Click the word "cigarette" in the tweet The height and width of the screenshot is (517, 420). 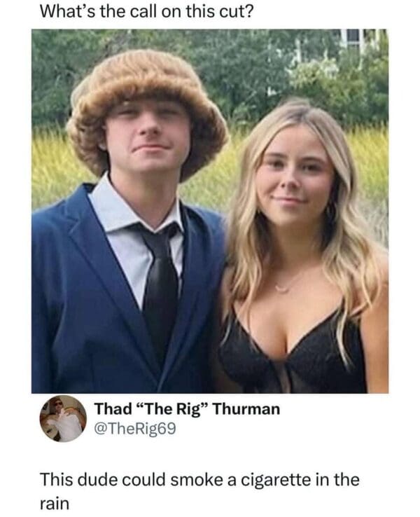click(275, 481)
